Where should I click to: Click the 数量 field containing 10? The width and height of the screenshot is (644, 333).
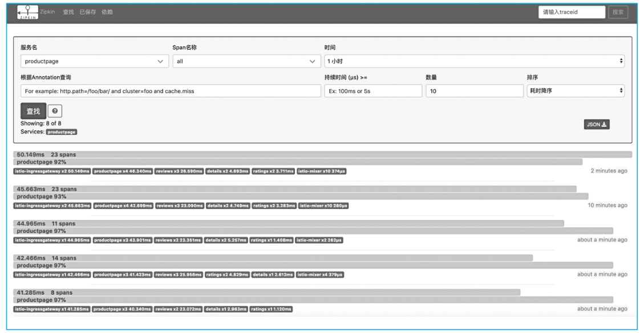point(474,91)
